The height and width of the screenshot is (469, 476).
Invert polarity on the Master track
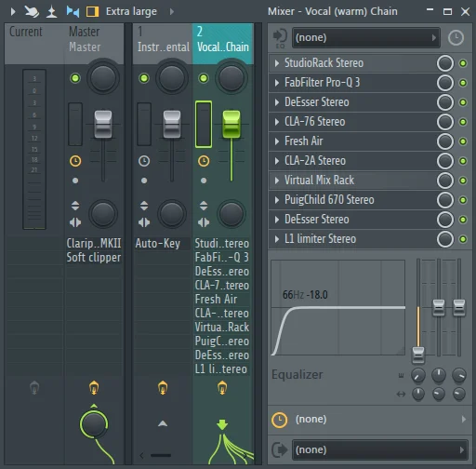[75, 206]
